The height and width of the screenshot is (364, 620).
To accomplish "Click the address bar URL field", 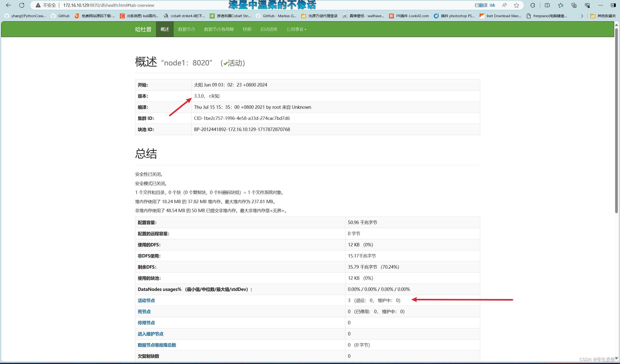I will pos(197,5).
